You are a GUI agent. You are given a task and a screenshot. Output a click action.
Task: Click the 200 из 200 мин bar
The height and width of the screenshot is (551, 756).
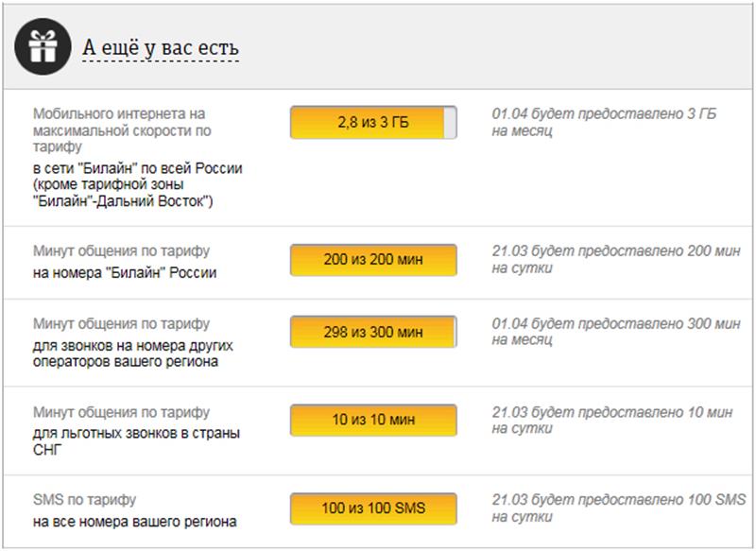[373, 260]
